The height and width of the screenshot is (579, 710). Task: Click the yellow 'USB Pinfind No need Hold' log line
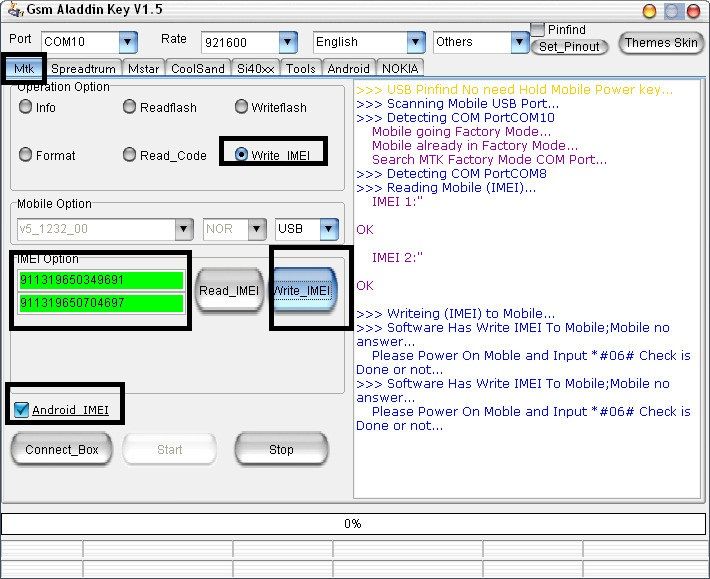click(514, 90)
